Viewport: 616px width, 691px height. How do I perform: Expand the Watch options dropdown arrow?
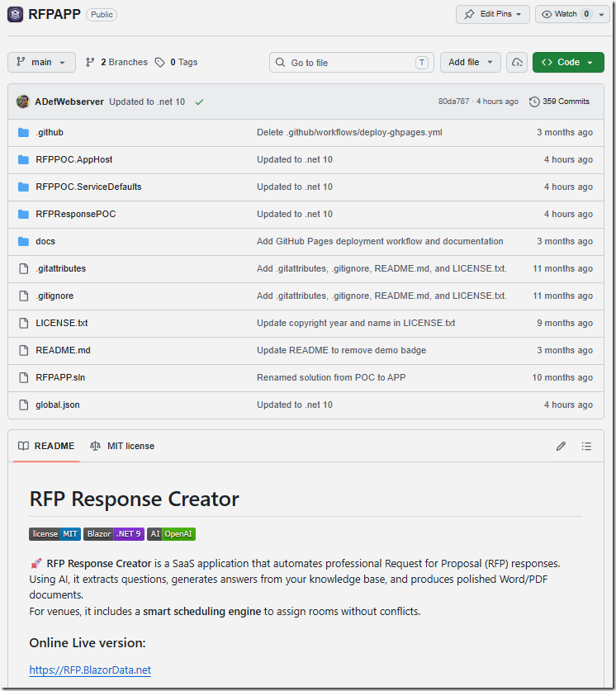(601, 14)
